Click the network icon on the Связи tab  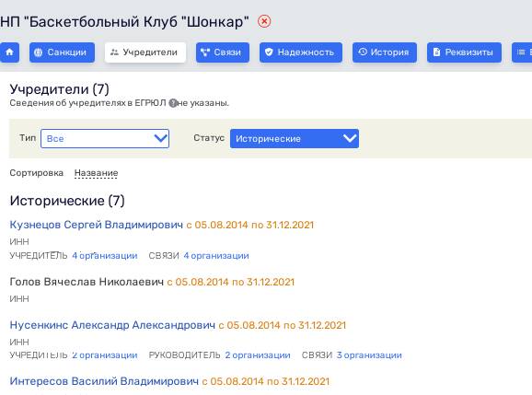(x=205, y=52)
